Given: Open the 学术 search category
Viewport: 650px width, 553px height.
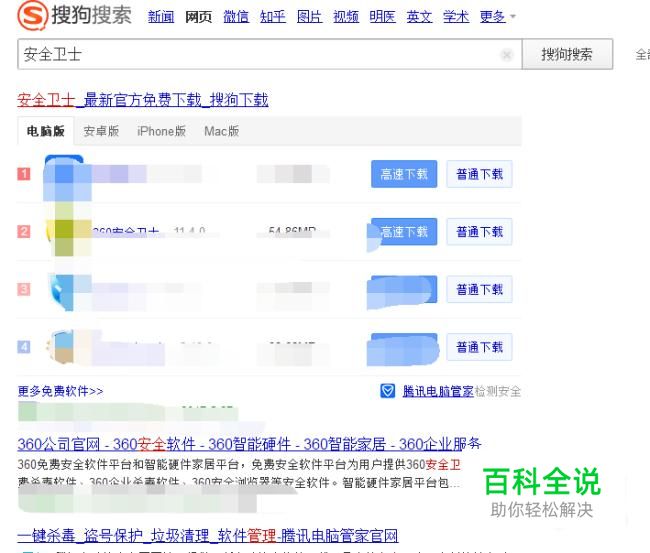Looking at the screenshot, I should 456,17.
